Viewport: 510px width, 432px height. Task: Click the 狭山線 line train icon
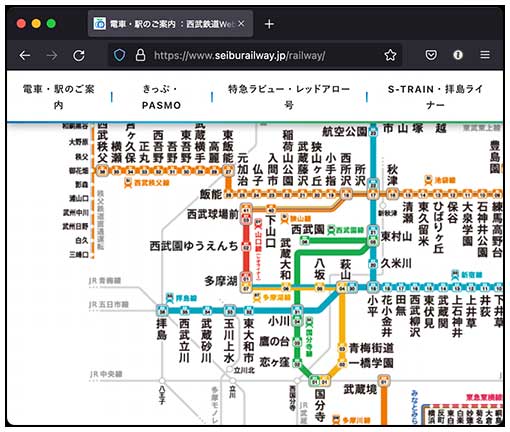point(285,219)
